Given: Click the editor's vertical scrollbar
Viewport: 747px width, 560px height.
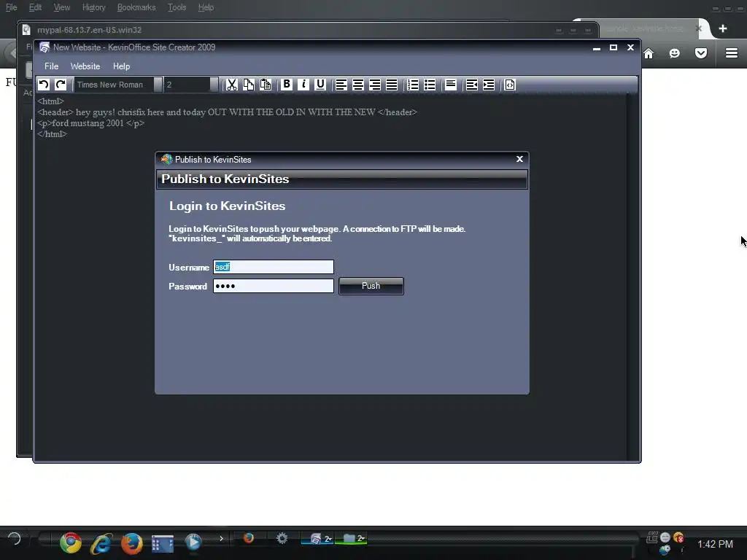Looking at the screenshot, I should (632, 276).
